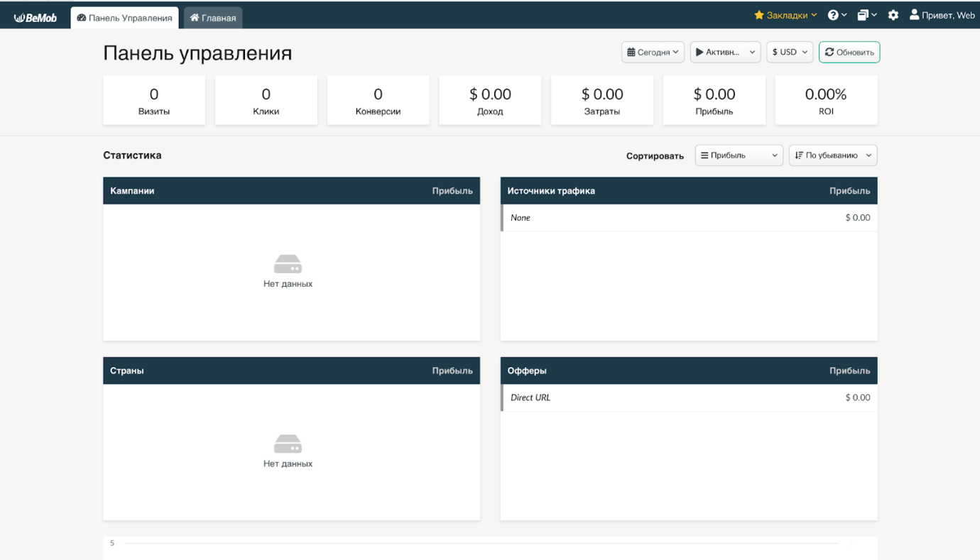980x560 pixels.
Task: Open the help question-mark menu
Action: (837, 15)
